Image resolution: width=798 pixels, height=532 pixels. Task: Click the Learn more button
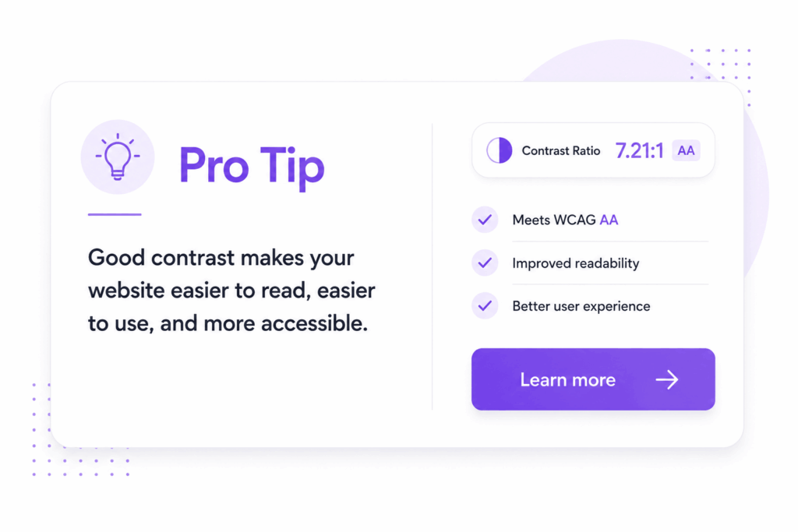tap(593, 379)
